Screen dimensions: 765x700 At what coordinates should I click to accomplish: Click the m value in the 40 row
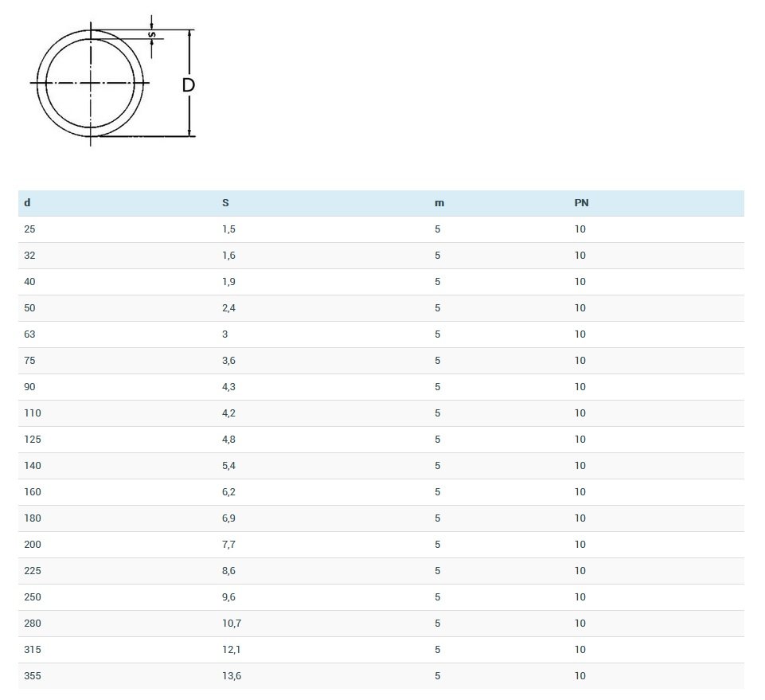pos(437,282)
